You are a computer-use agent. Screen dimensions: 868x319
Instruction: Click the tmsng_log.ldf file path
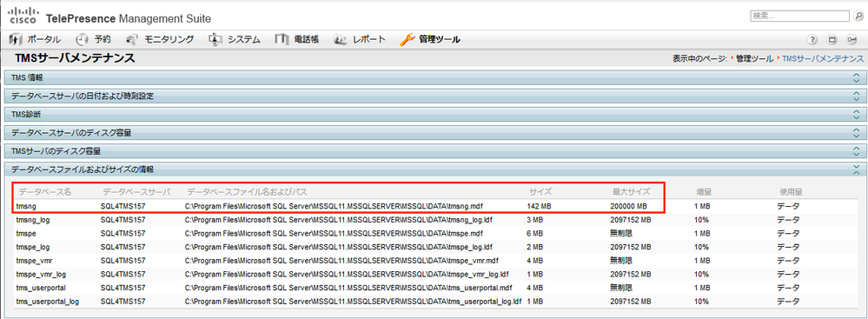(x=339, y=220)
